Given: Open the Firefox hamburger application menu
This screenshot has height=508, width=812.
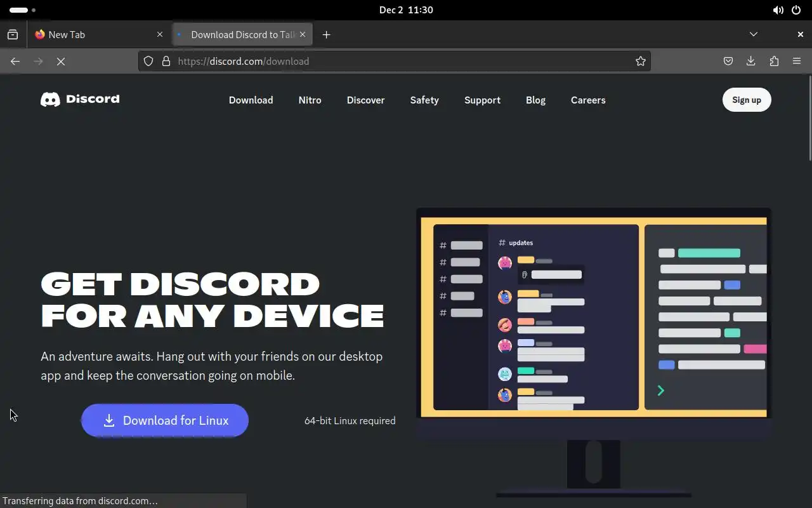Looking at the screenshot, I should (797, 61).
